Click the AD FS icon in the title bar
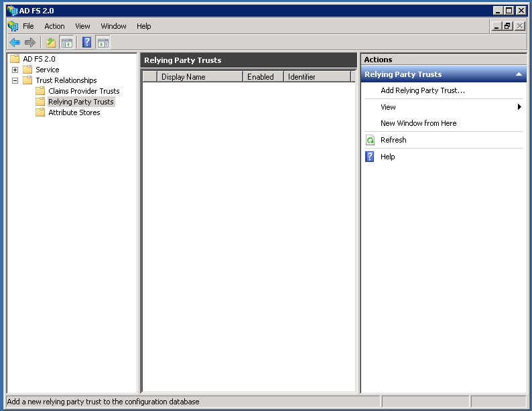Viewport: 532px width, 411px height. pyautogui.click(x=13, y=11)
